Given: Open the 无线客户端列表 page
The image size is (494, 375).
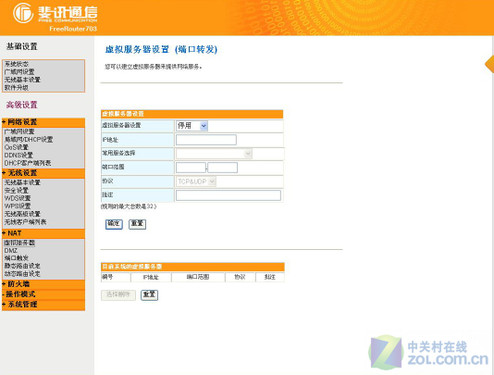Looking at the screenshot, I should (25, 222).
